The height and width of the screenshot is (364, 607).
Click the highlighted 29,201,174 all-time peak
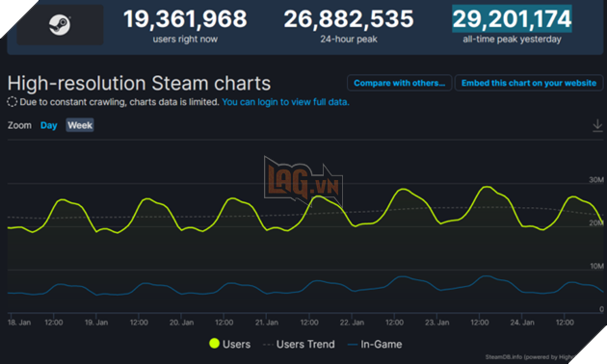(x=512, y=18)
